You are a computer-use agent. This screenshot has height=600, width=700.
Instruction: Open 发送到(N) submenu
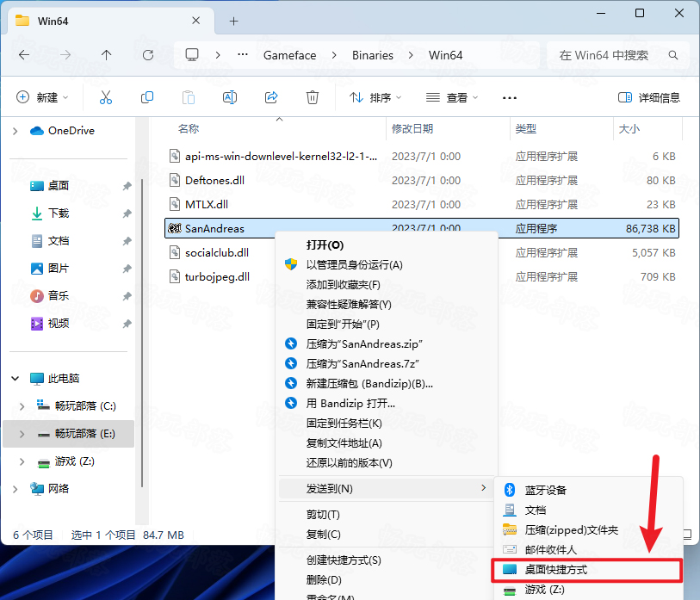[x=386, y=488]
